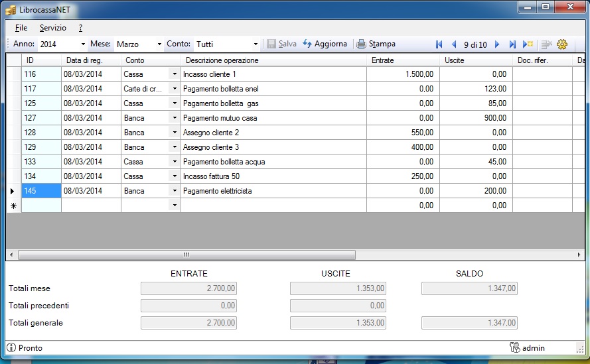Open the Conto dropdown in the new empty row
Screen dimensions: 590x364
[x=175, y=206]
